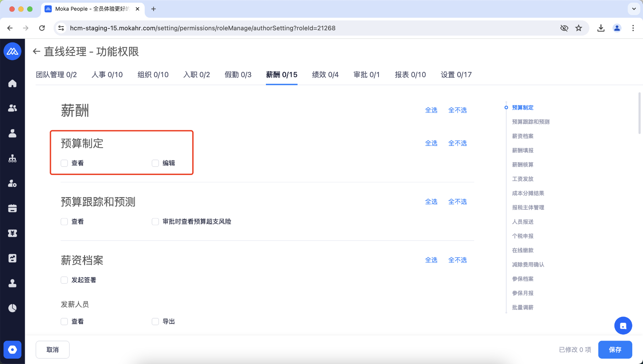This screenshot has width=643, height=364.
Task: Open the approval stamp icon in sidebar
Action: click(x=12, y=283)
